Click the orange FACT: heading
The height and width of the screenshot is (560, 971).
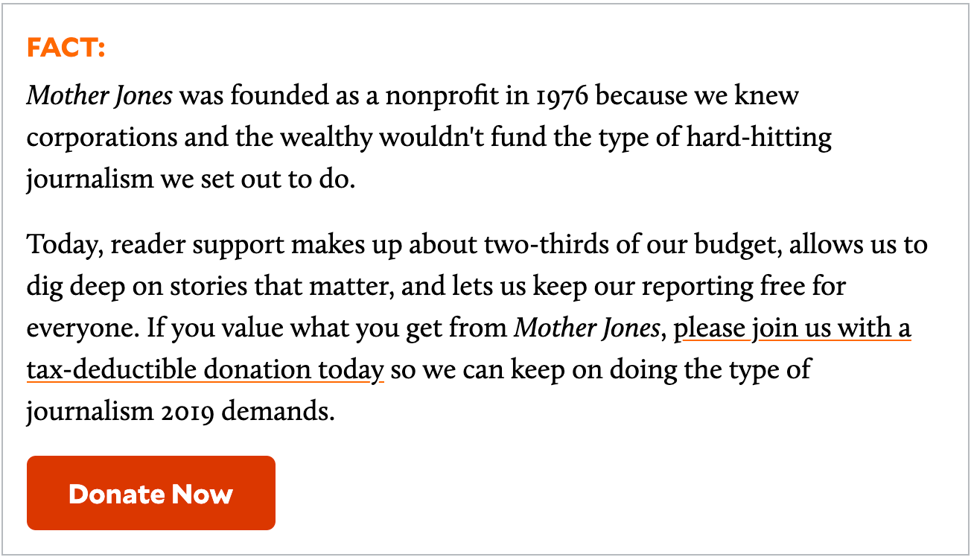tap(66, 48)
